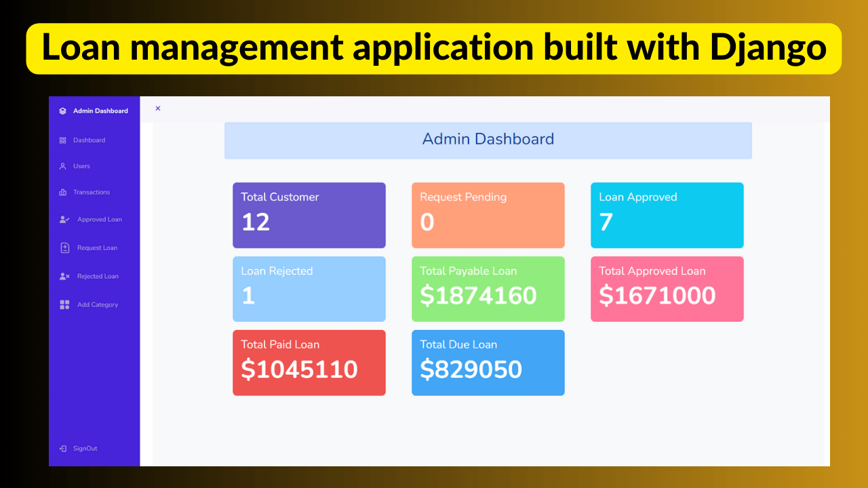Viewport: 868px width, 488px height.
Task: Collapse the sidebar with the X toggle
Action: pos(158,108)
